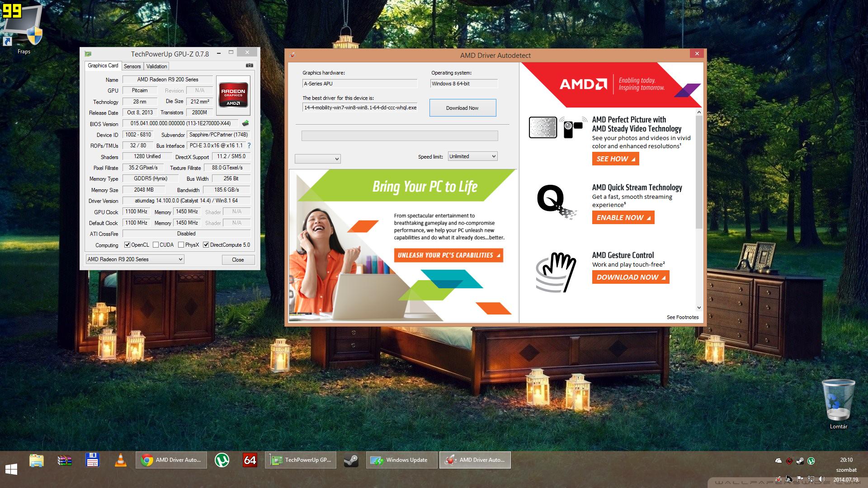Open the See Footnotes link
The width and height of the screenshot is (868, 488).
pos(682,317)
